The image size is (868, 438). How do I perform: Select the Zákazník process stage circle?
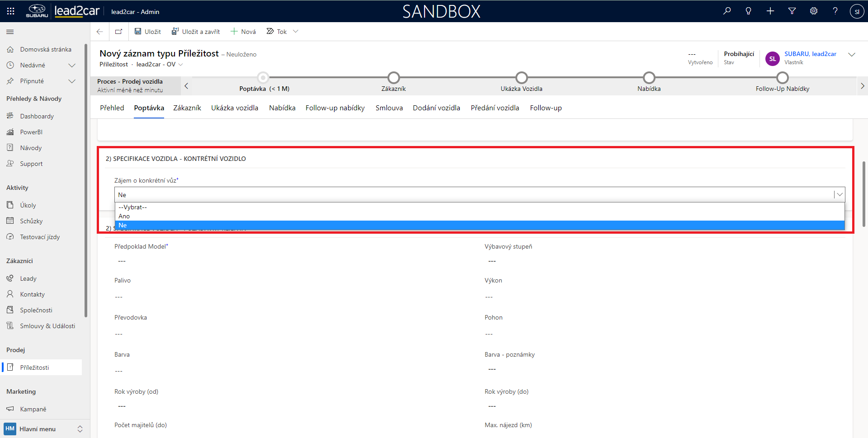click(393, 78)
